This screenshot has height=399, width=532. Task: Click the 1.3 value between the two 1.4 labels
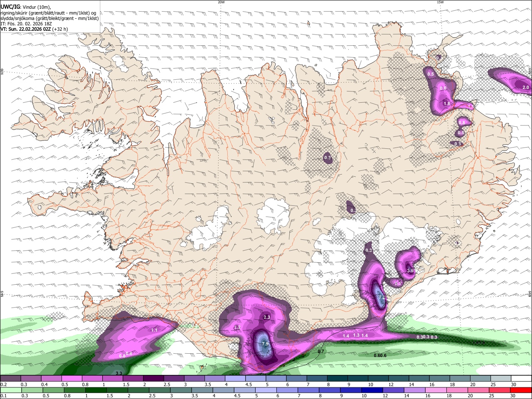(x=356, y=335)
